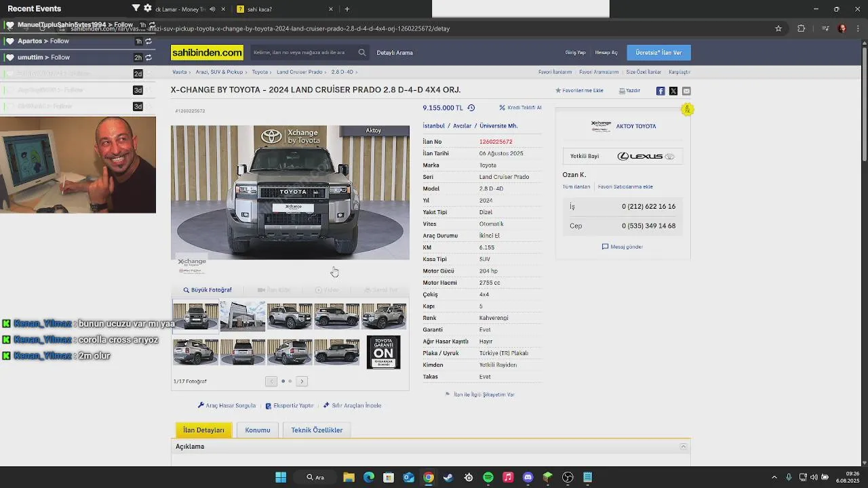Click the Xchange Aktoy Toyota store logo
The image size is (868, 488).
coord(601,126)
